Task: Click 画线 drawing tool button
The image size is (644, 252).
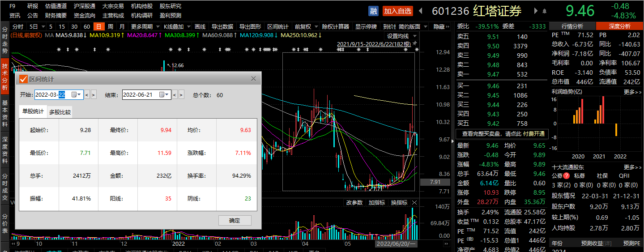Action: click(x=200, y=27)
